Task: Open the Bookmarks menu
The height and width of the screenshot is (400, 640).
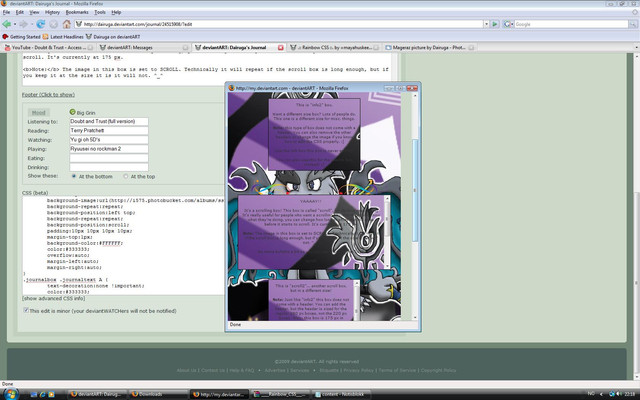Action: 77,12
